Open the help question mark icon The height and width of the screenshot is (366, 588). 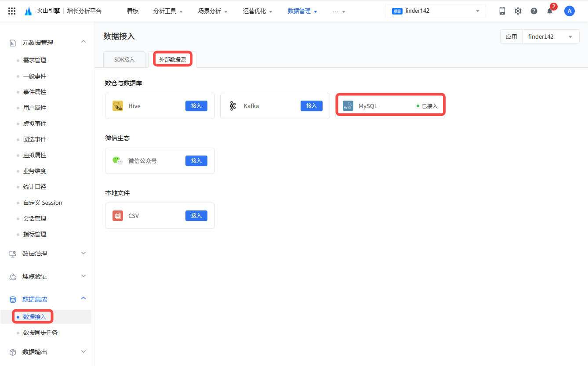[534, 11]
